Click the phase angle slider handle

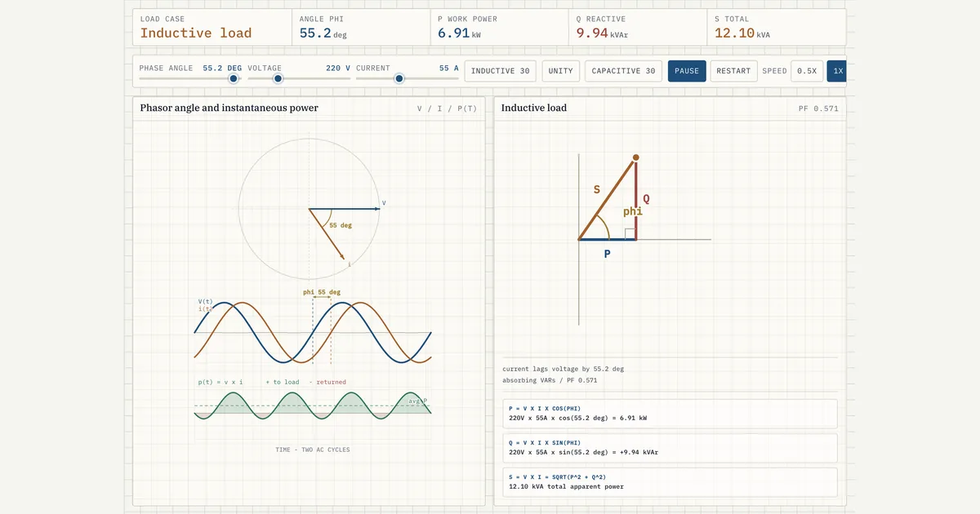coord(234,78)
